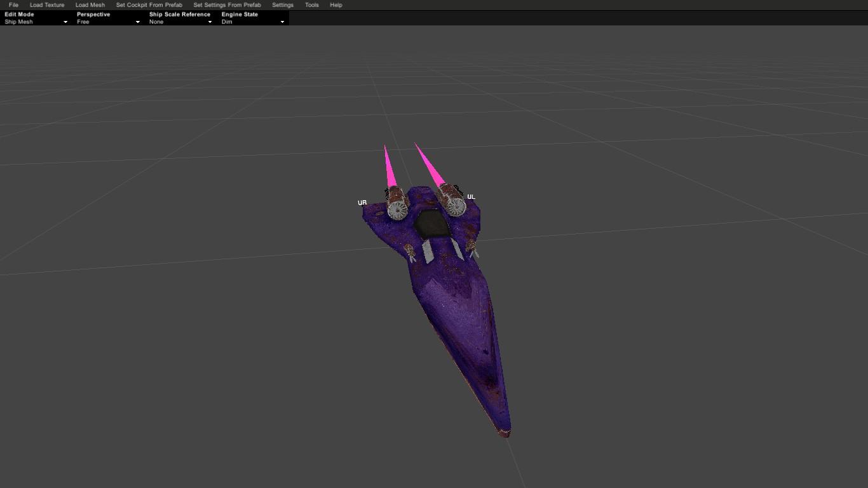Select the turbine engine next to the UL label
Viewport: 868px width, 488px height.
click(452, 200)
